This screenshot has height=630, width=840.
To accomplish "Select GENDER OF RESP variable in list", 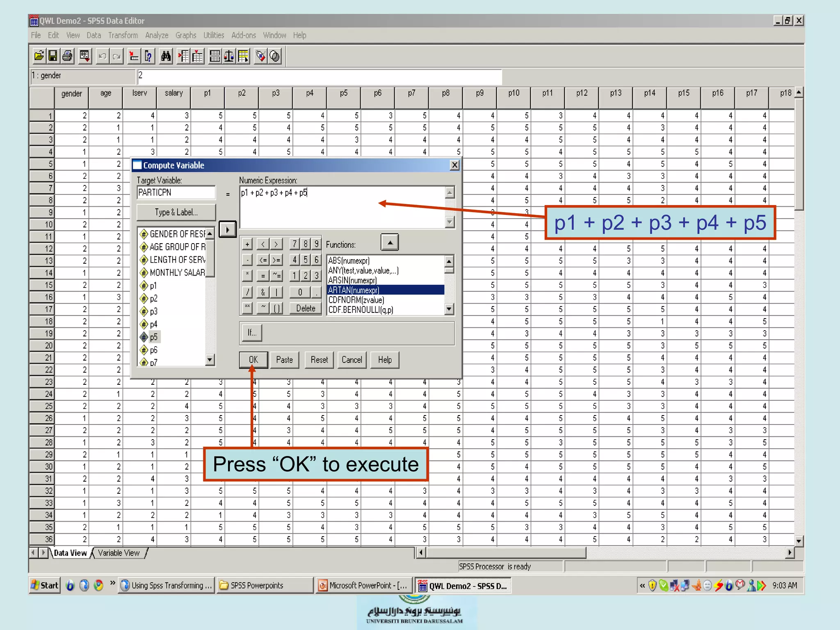I will coord(172,234).
